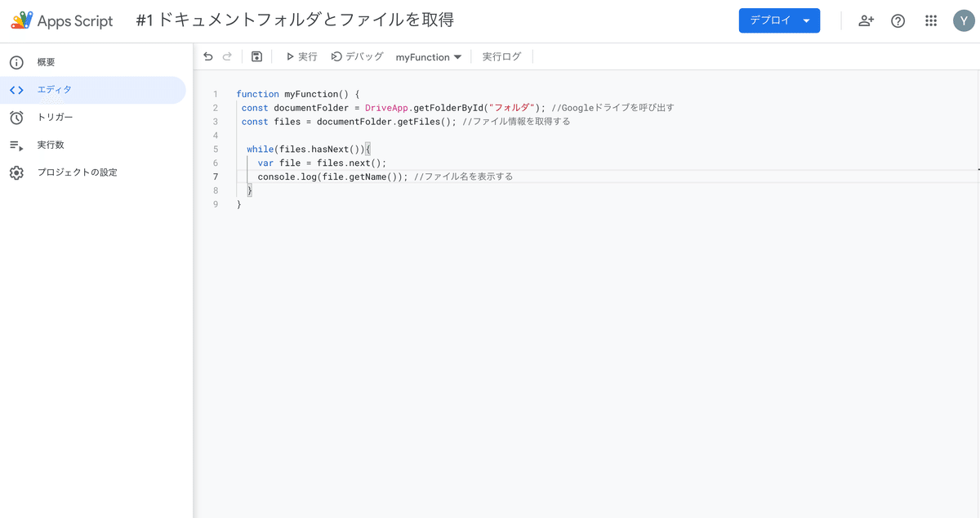Expand the myFunction selector dropdown
Image resolution: width=980 pixels, height=518 pixels.
(x=429, y=57)
